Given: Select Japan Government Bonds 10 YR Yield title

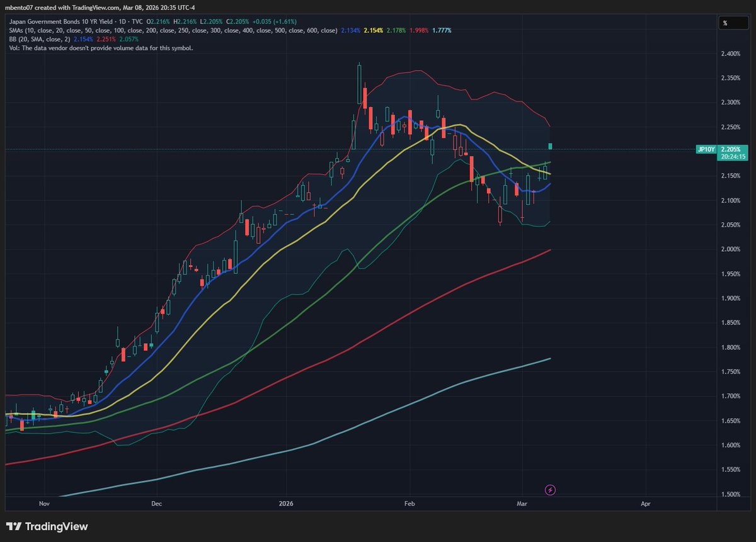Looking at the screenshot, I should pos(63,21).
